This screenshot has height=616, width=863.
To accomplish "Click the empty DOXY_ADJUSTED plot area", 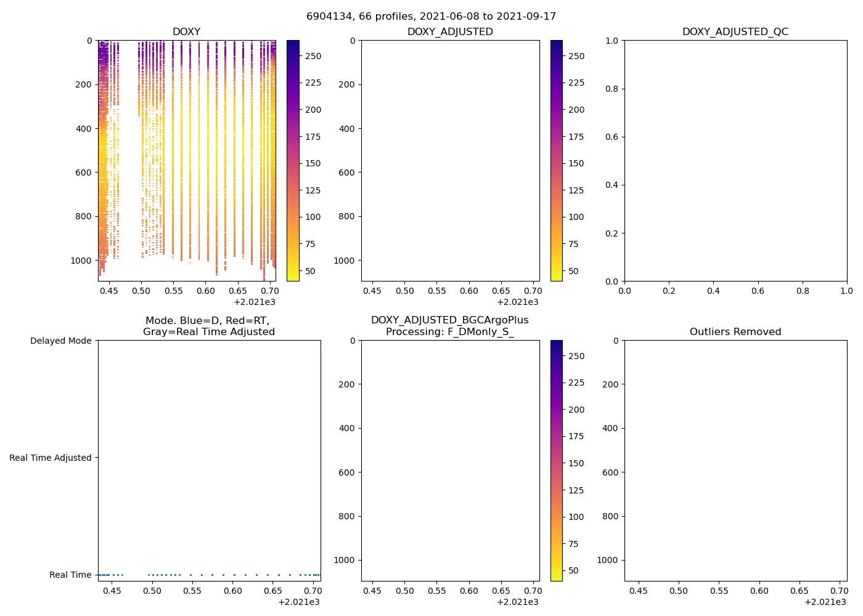I will coord(450,160).
